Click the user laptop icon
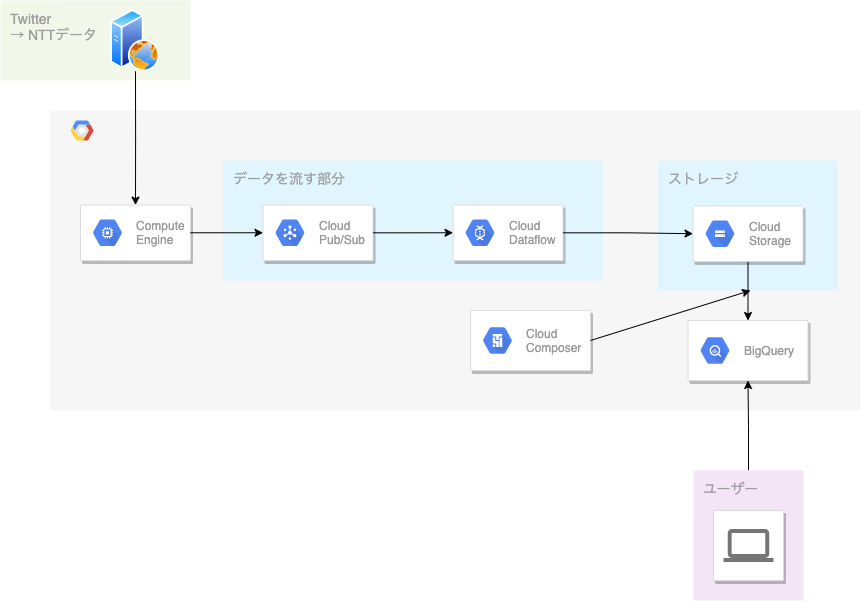This screenshot has width=861, height=601. [x=748, y=546]
